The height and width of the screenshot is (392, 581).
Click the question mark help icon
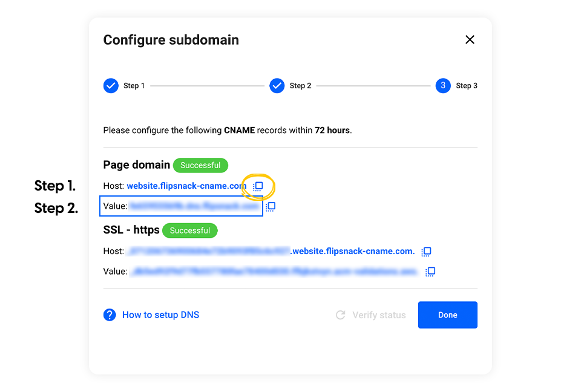coord(110,315)
